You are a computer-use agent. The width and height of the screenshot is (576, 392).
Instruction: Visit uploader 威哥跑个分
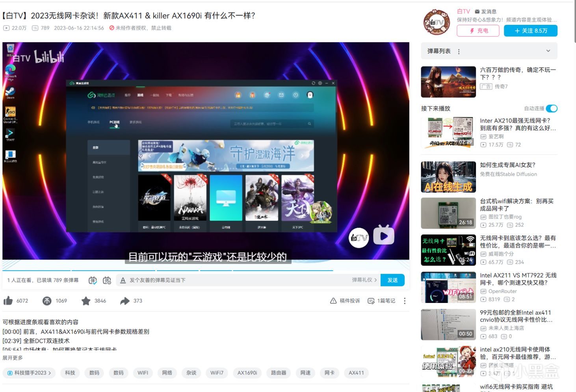(501, 254)
